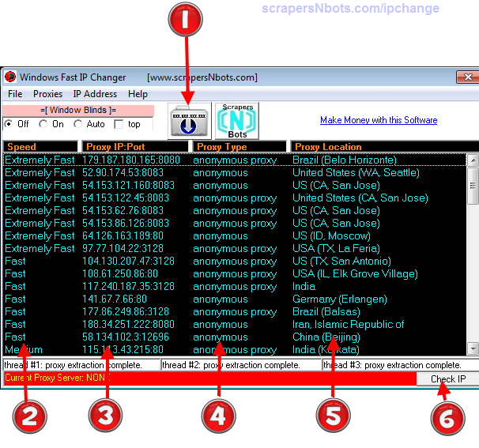The image size is (479, 448).
Task: Click the Proxy Location column header
Action: click(379, 147)
